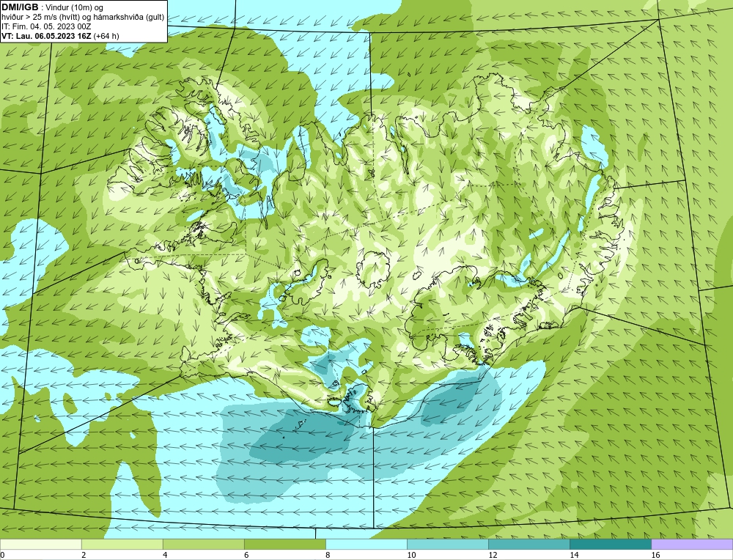Click the 8–10 m/s pale cyan legend swatch
This screenshot has width=733, height=560.
pyautogui.click(x=366, y=544)
